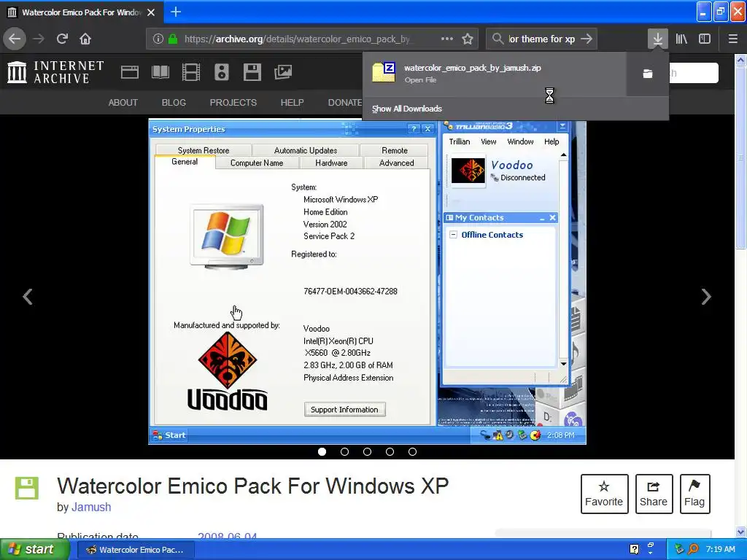
Task: Open the PROJECTS navigation link
Action: click(x=233, y=103)
